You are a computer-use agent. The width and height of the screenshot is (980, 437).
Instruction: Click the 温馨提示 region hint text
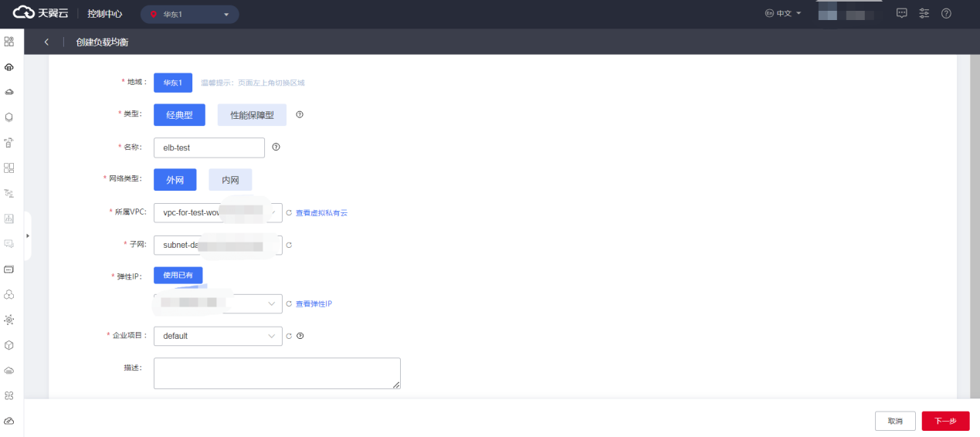pos(253,83)
